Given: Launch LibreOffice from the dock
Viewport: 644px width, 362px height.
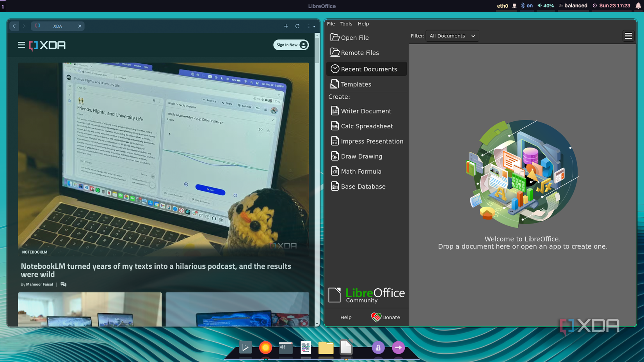Looking at the screenshot, I should point(346,347).
